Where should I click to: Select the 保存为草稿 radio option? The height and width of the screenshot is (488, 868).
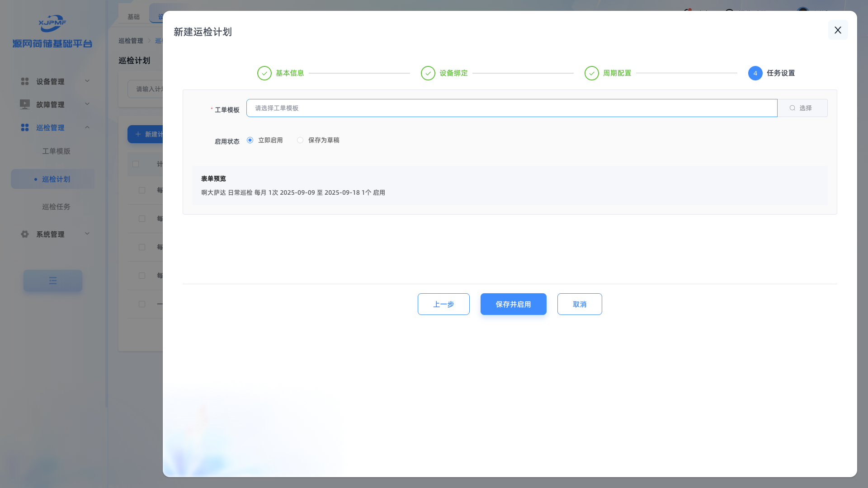tap(300, 140)
